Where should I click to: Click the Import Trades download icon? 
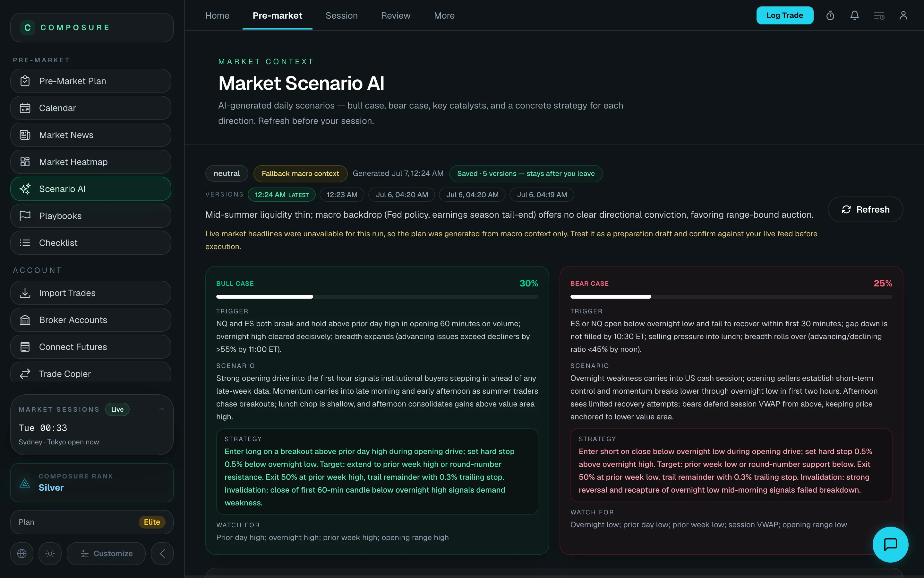25,293
